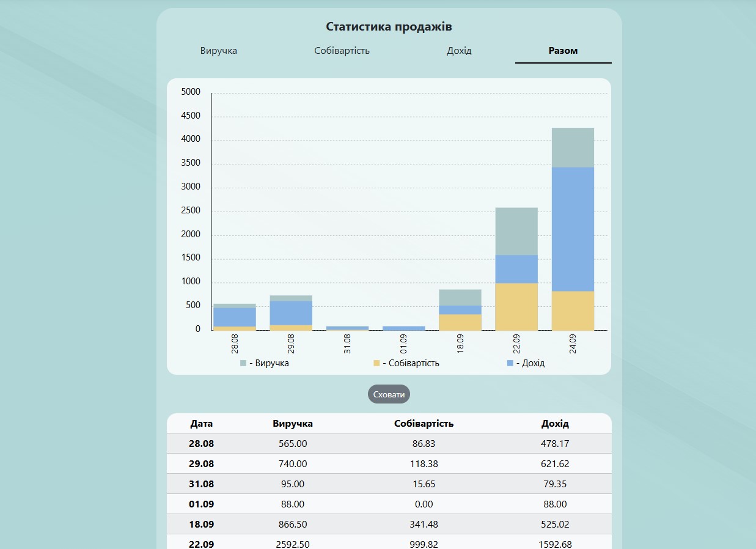
Task: Click the blue Дохід legend color square
Action: point(510,363)
